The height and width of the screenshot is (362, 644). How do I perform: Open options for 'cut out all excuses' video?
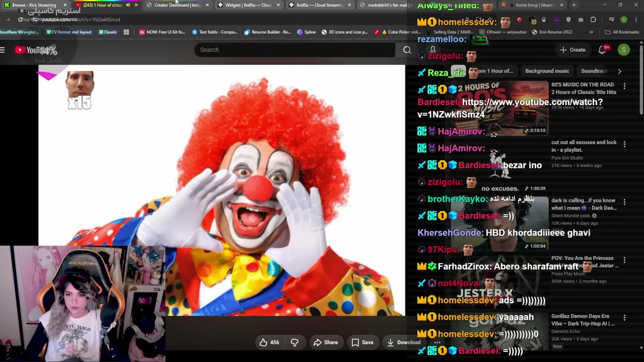pos(624,144)
